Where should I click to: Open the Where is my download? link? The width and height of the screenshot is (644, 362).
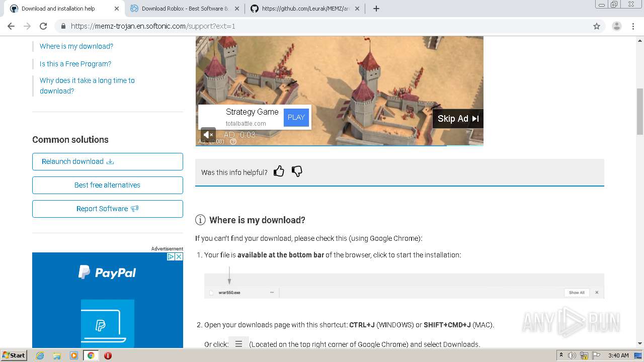[76, 46]
